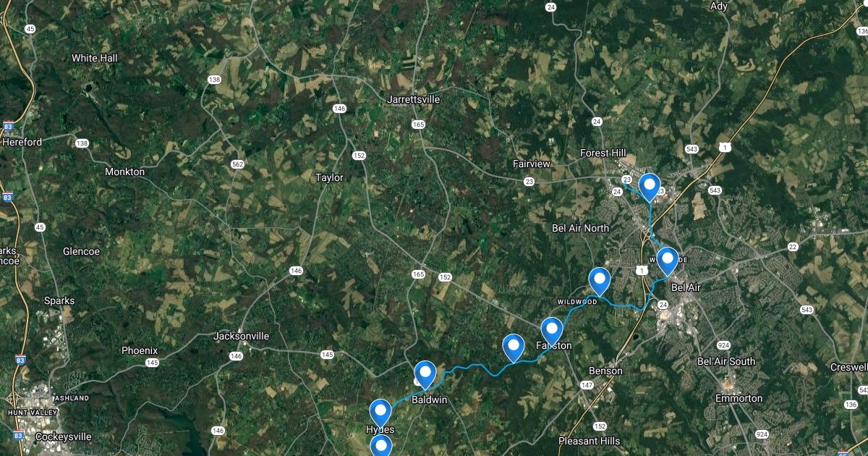This screenshot has width=868, height=456.
Task: Select the Route 147 shield near Benson
Action: [x=587, y=385]
